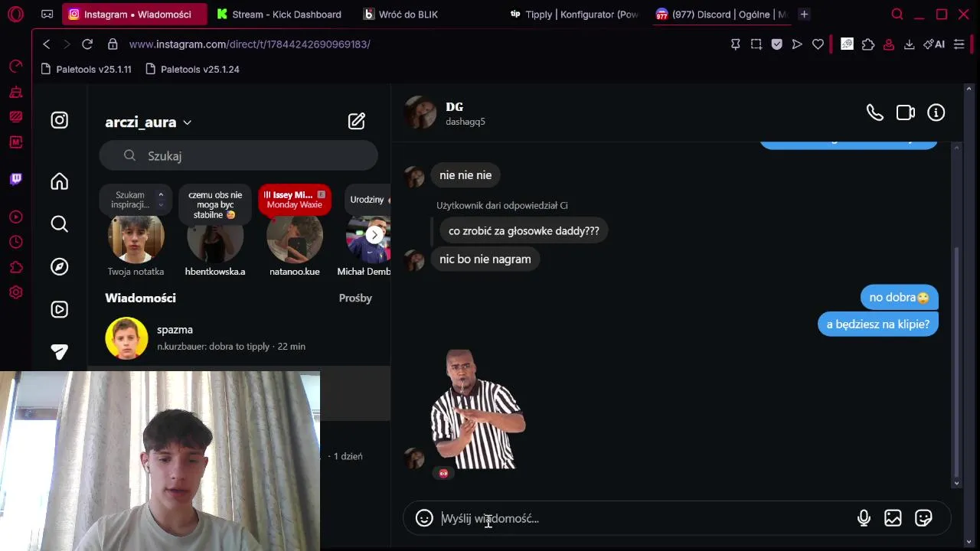
Task: Open a new browser tab
Action: coord(804,15)
